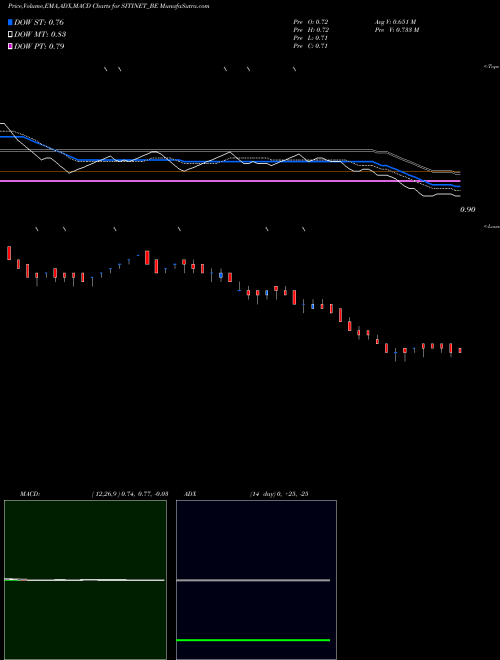Click the white MACD signal line
Screen dimensions: 500x660
84,580
